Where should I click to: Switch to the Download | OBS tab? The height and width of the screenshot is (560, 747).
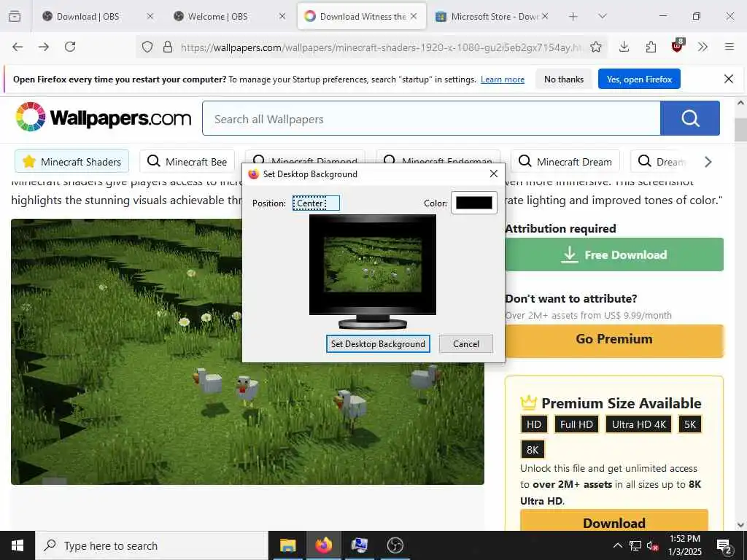coord(98,16)
